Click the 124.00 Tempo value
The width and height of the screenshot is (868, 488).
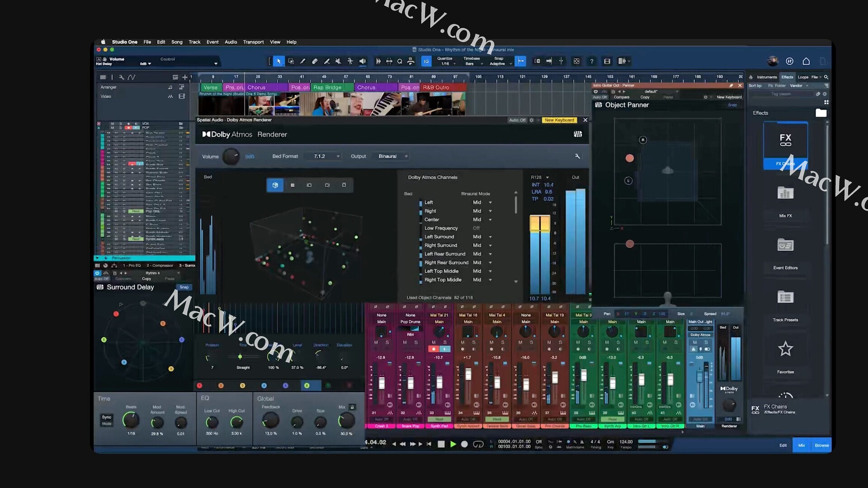click(x=626, y=442)
